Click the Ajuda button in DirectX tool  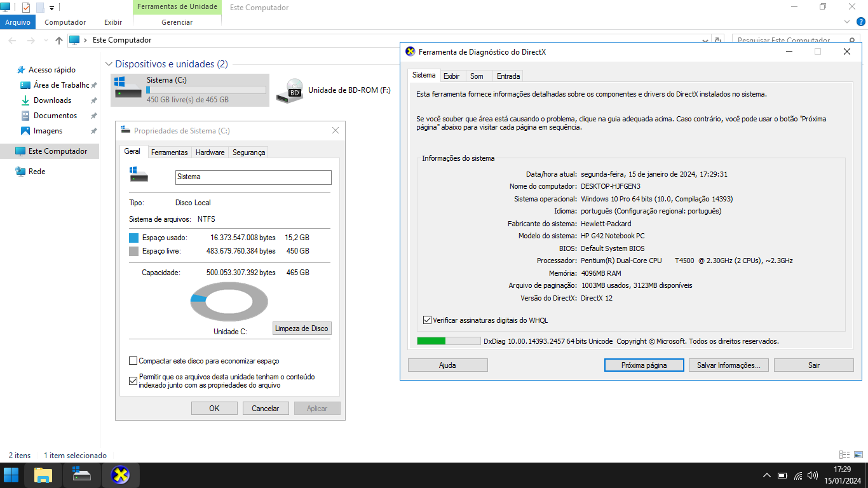(447, 365)
